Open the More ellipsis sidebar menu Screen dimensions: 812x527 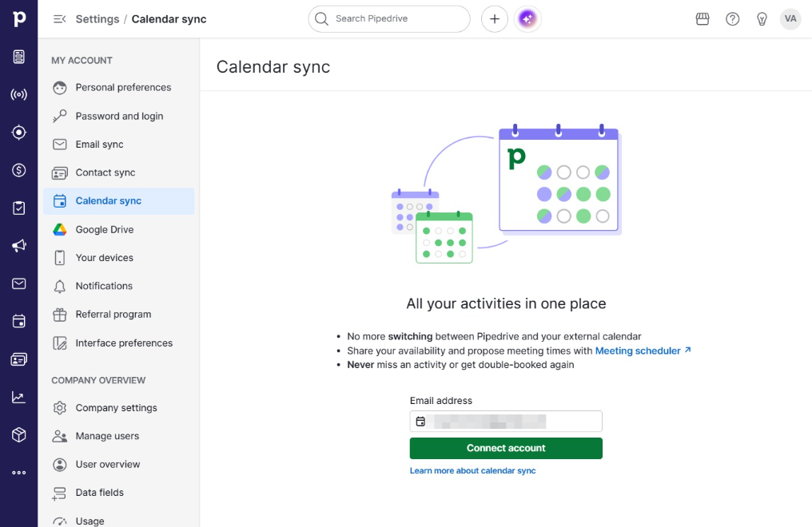pyautogui.click(x=19, y=473)
